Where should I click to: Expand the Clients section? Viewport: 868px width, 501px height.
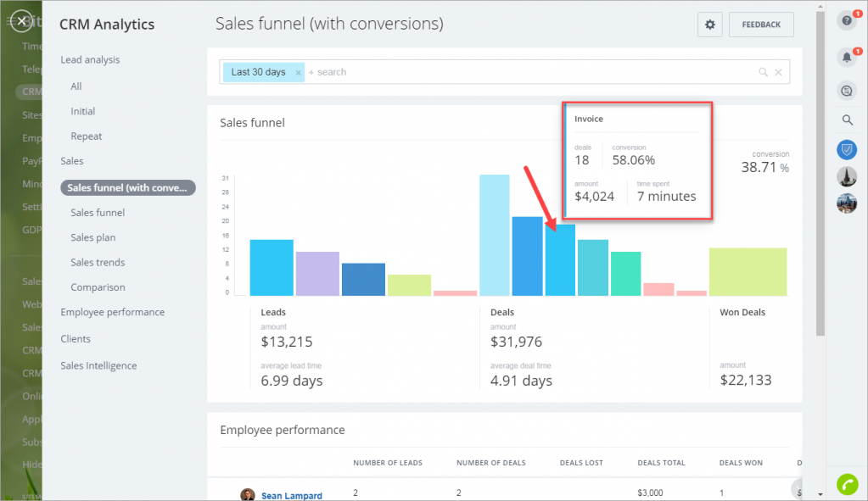click(x=76, y=339)
